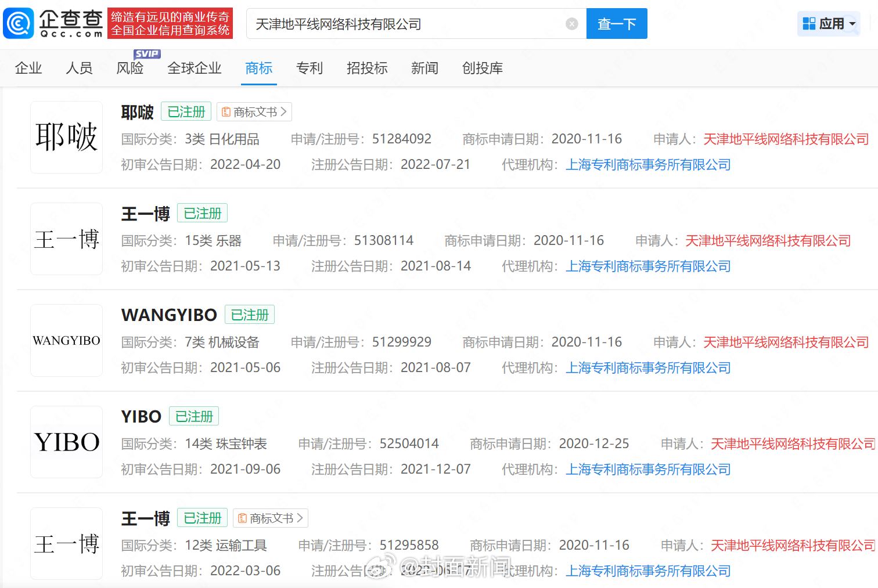Open the 耶啵 trademark title
The width and height of the screenshot is (878, 588).
(x=137, y=112)
